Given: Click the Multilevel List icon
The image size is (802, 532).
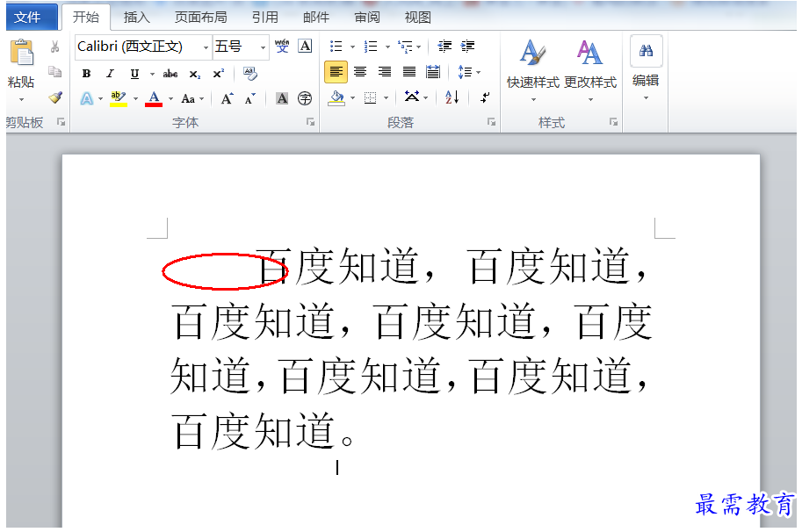Looking at the screenshot, I should tap(405, 47).
